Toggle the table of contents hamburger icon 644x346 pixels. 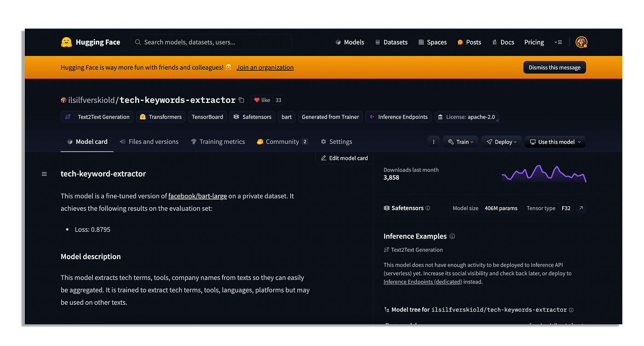pos(44,174)
